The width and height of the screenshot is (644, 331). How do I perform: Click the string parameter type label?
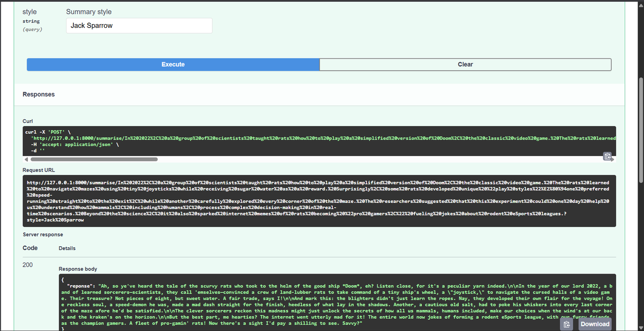pyautogui.click(x=31, y=21)
